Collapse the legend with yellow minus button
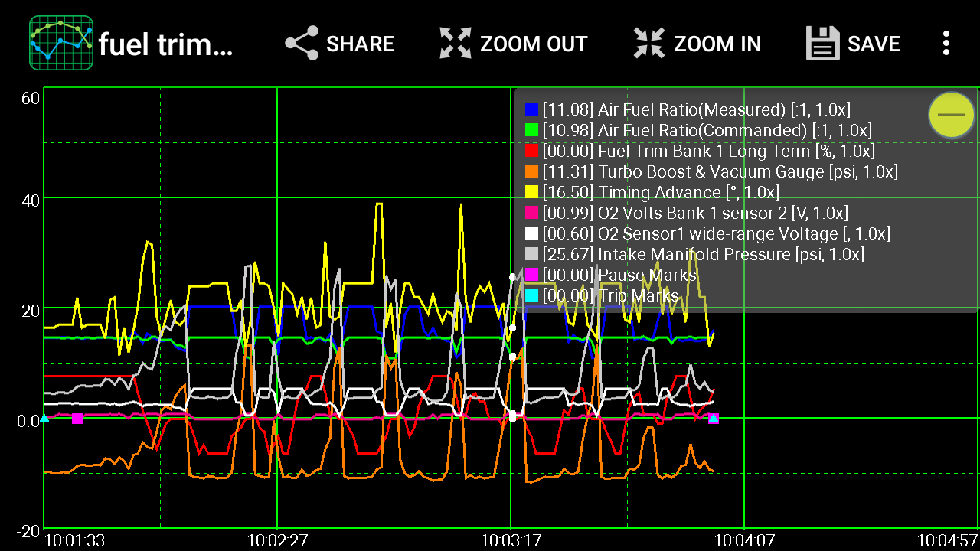The width and height of the screenshot is (980, 551). [x=951, y=115]
